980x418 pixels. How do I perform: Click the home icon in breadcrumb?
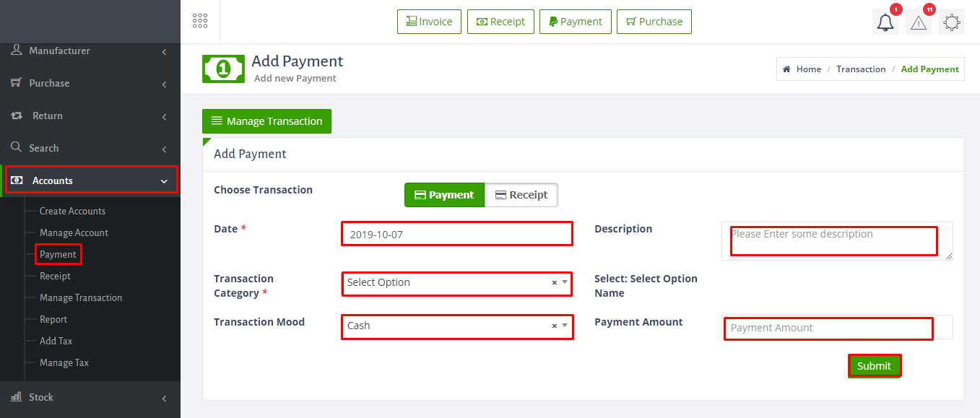tap(786, 69)
